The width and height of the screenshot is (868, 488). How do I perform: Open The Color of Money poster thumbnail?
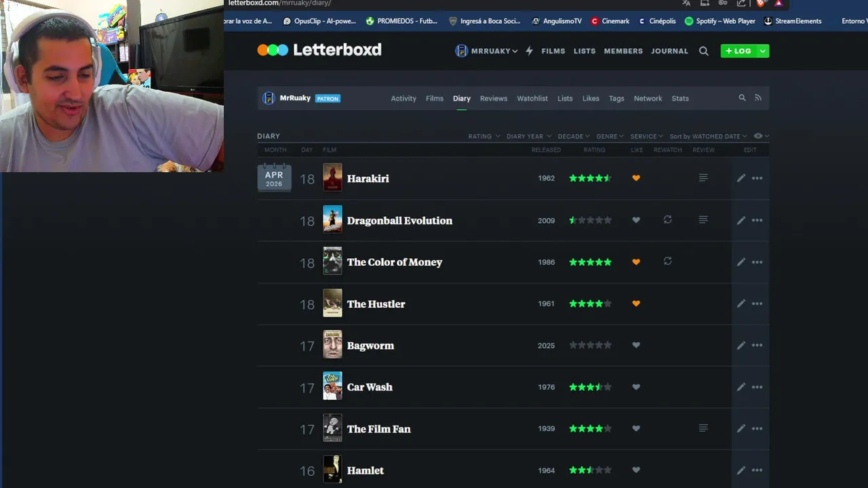click(x=332, y=261)
